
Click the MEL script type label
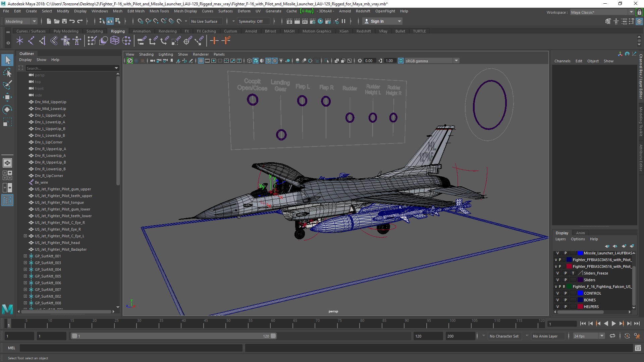pos(12,348)
